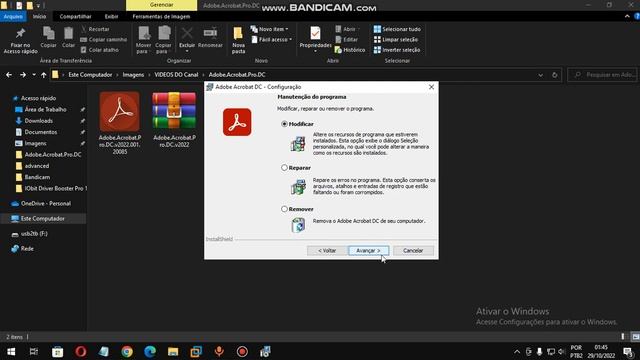Image resolution: width=640 pixels, height=360 pixels.
Task: Click Este Computador in the address bar
Action: click(90, 75)
